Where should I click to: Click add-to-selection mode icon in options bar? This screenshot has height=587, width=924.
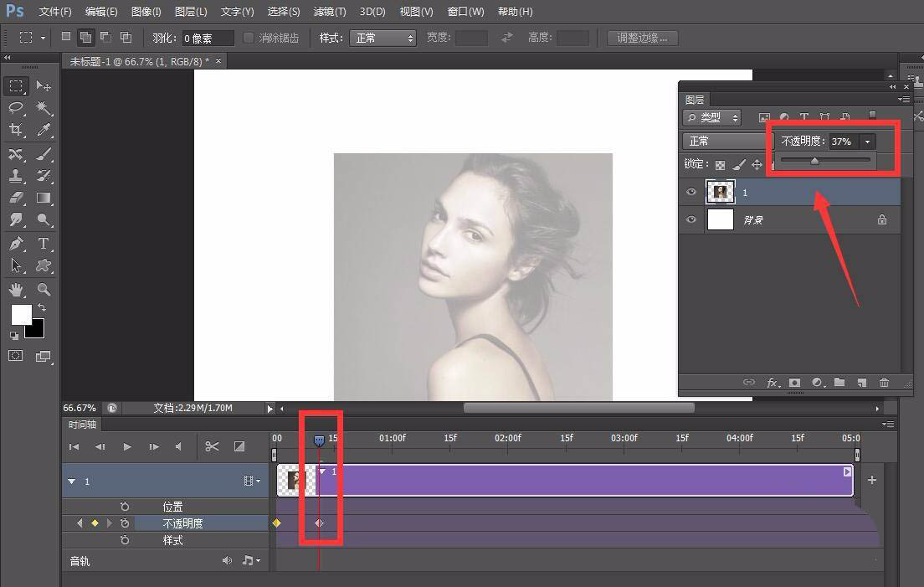85,37
